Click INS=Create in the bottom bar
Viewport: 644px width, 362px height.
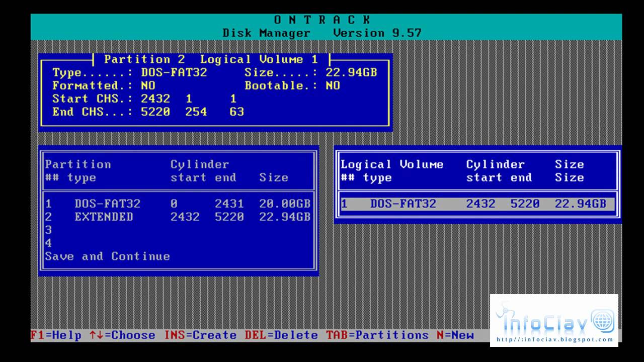click(x=200, y=335)
